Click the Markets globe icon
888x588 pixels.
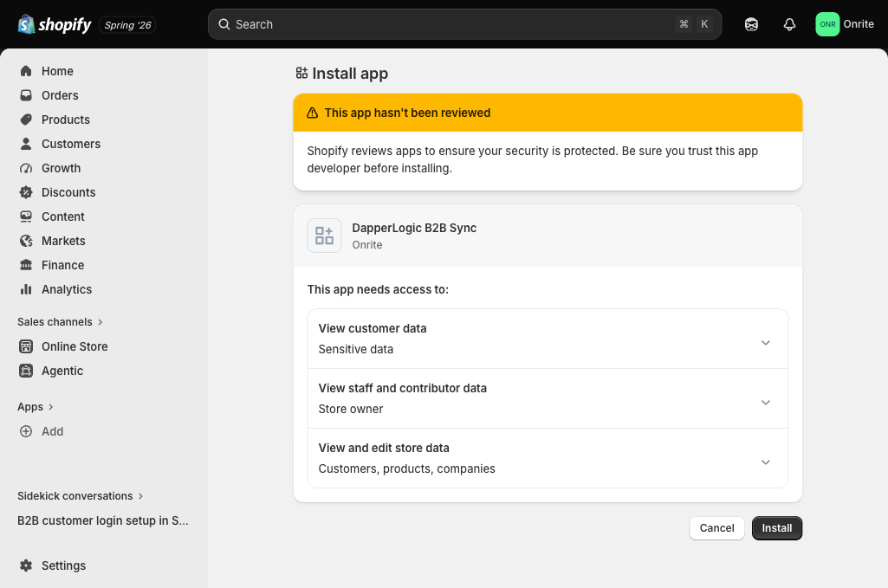pyautogui.click(x=26, y=241)
